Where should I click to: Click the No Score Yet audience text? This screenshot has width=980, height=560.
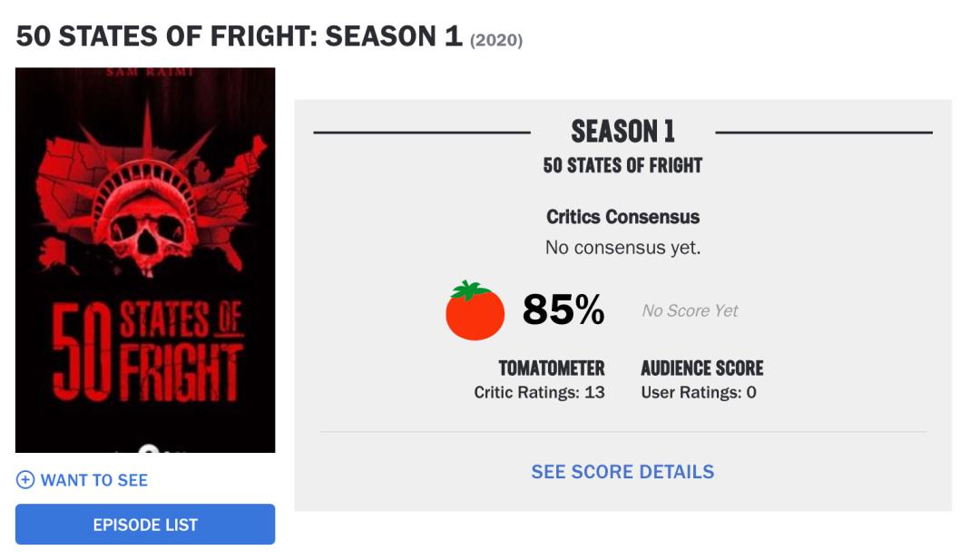[x=690, y=311]
